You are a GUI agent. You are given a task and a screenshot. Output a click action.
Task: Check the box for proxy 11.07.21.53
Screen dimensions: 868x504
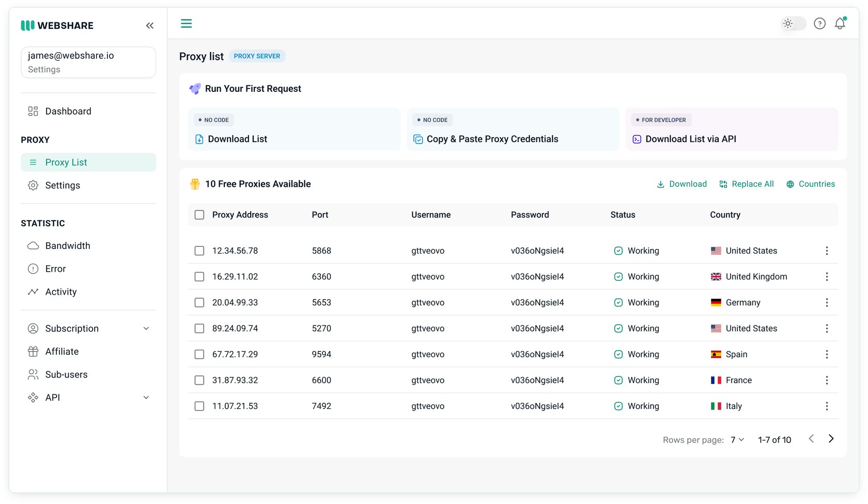(x=199, y=406)
